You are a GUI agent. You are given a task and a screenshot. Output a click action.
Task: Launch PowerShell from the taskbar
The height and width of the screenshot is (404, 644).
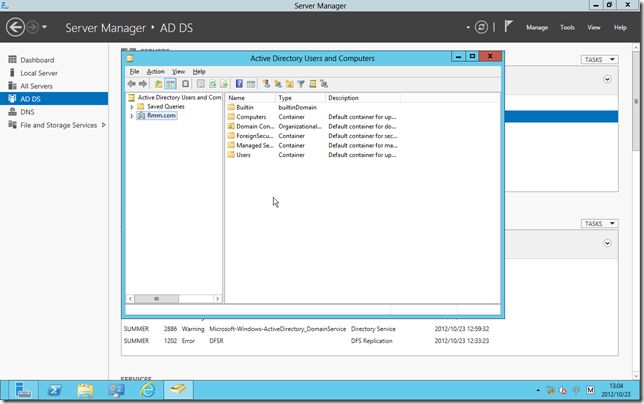pyautogui.click(x=55, y=390)
